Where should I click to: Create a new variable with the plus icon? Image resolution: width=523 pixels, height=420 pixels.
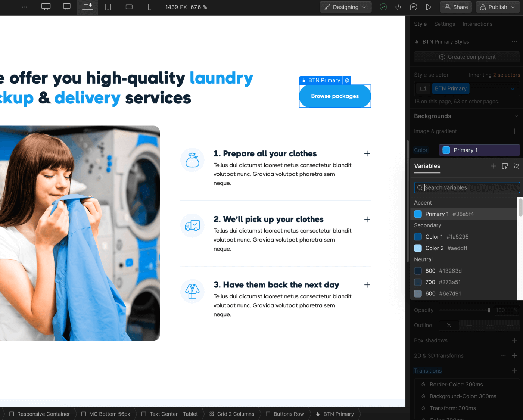click(494, 166)
